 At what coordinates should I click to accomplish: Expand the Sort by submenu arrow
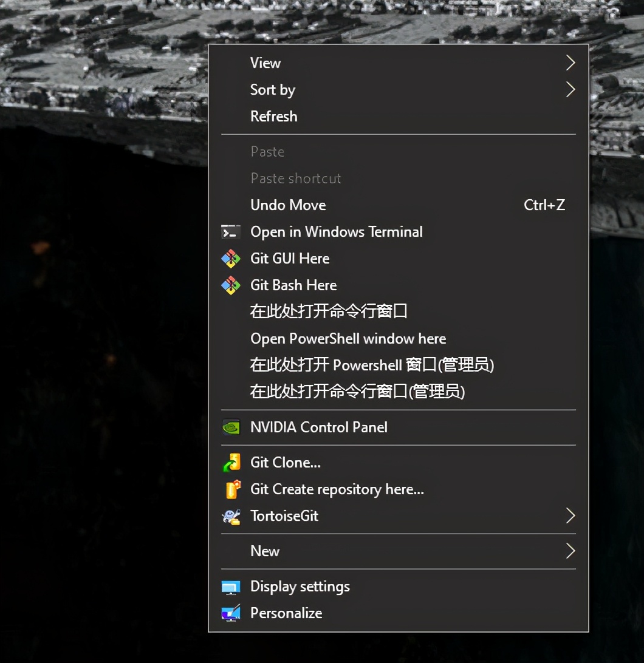point(570,89)
